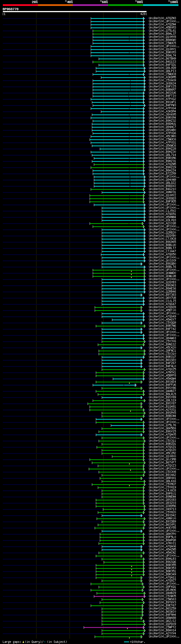The width and height of the screenshot is (181, 644).
Task: Select hit label UniRef100_B8R349
Action: pyautogui.click(x=162, y=575)
